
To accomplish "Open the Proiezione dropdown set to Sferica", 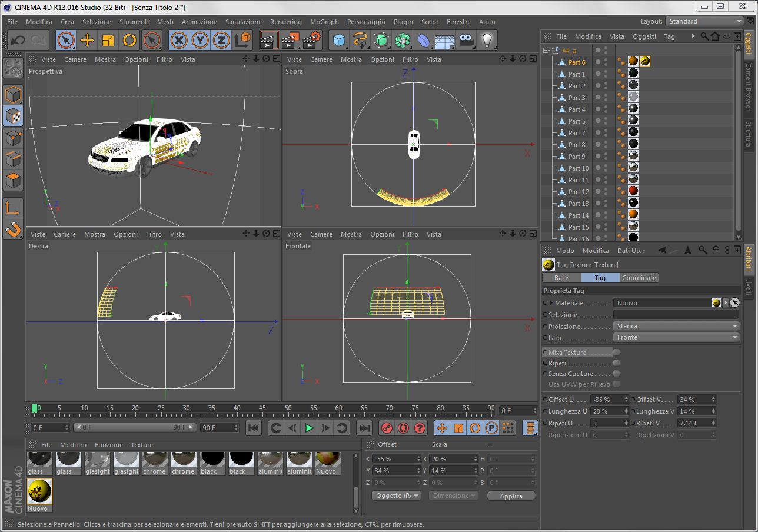I will pyautogui.click(x=676, y=326).
